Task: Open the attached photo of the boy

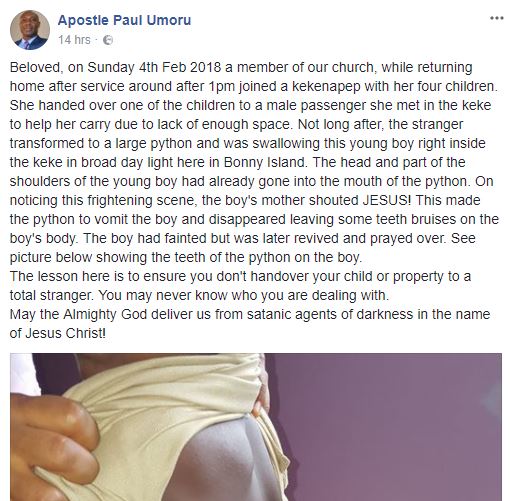Action: (256, 427)
